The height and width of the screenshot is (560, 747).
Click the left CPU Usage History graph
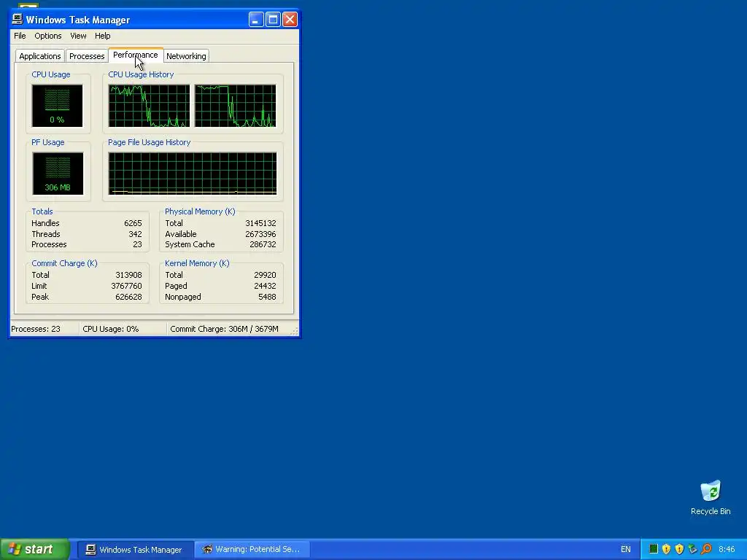click(149, 106)
